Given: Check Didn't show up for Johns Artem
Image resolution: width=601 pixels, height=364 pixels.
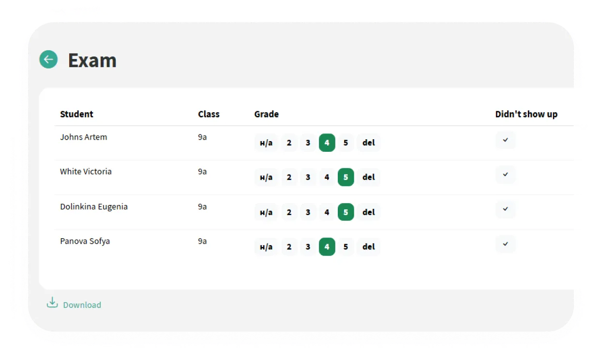Looking at the screenshot, I should click(x=505, y=140).
